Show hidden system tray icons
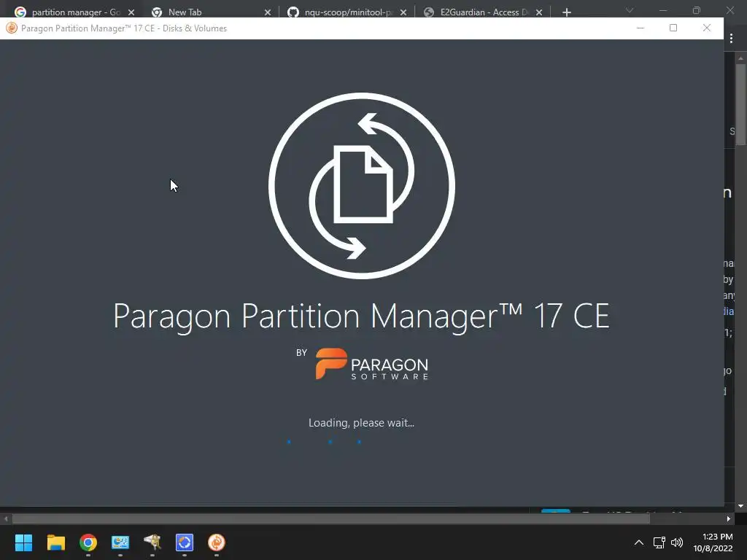This screenshot has height=560, width=747. pos(639,542)
